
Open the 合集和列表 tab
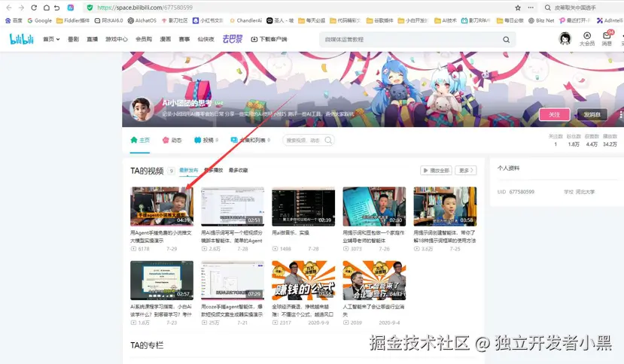(250, 140)
